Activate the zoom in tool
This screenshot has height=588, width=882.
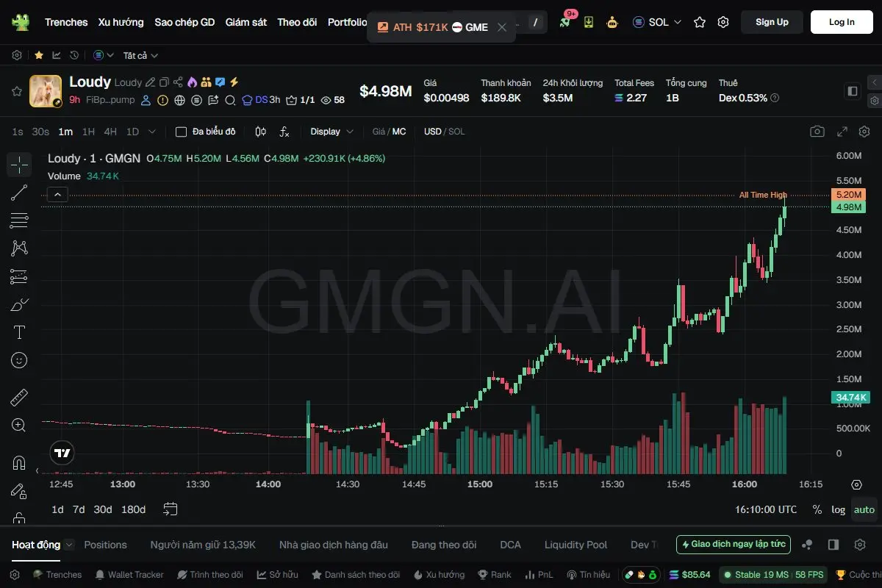tap(19, 426)
